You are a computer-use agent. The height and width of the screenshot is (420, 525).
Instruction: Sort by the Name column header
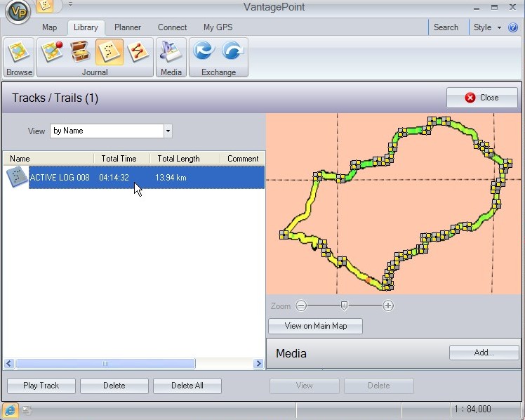[48, 159]
